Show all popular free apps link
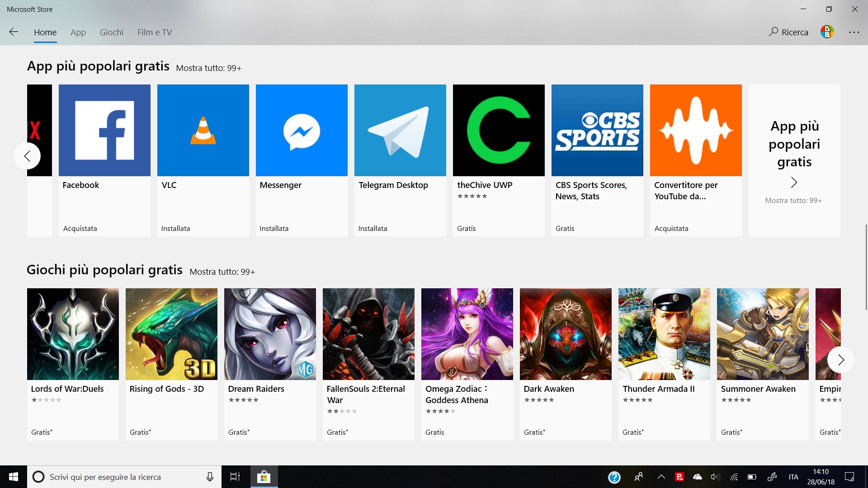868x488 pixels. coord(208,68)
